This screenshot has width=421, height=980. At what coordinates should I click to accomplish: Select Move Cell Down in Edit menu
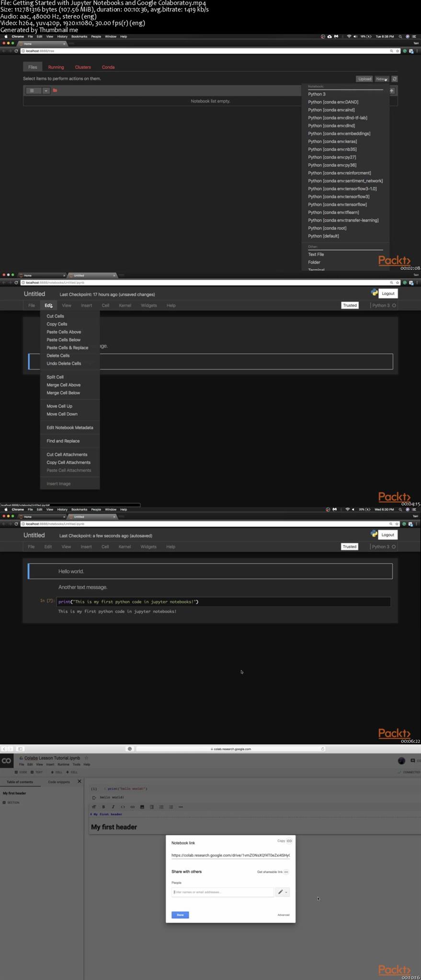62,414
